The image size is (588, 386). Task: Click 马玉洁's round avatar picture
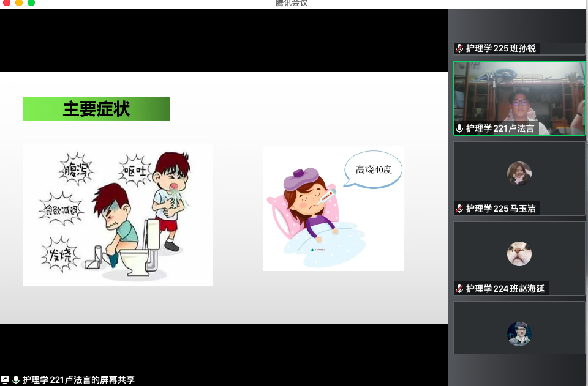[x=519, y=174]
